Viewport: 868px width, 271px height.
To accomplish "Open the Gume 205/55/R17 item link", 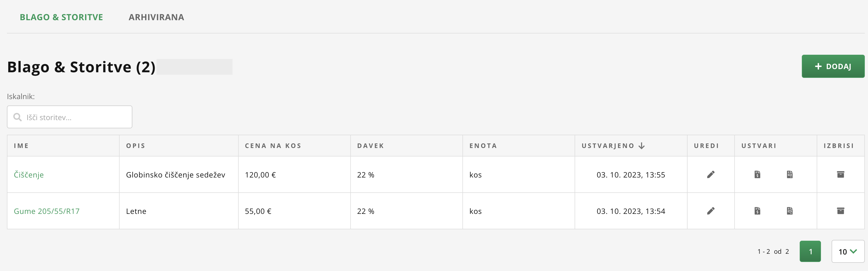I will [x=47, y=211].
